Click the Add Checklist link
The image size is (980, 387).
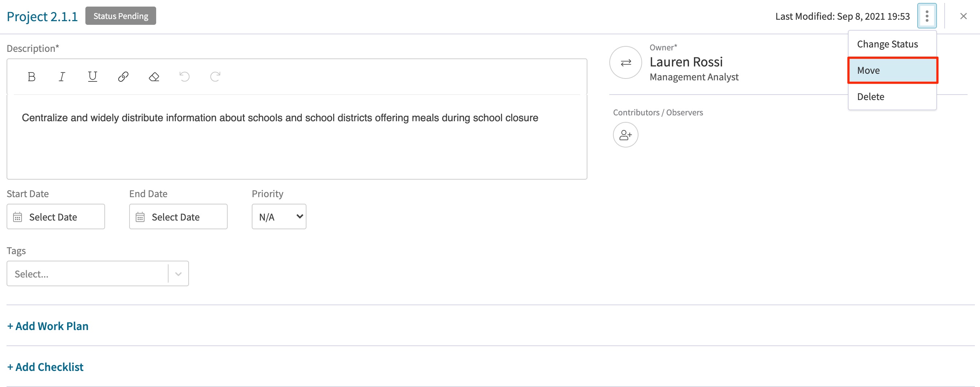coord(45,367)
